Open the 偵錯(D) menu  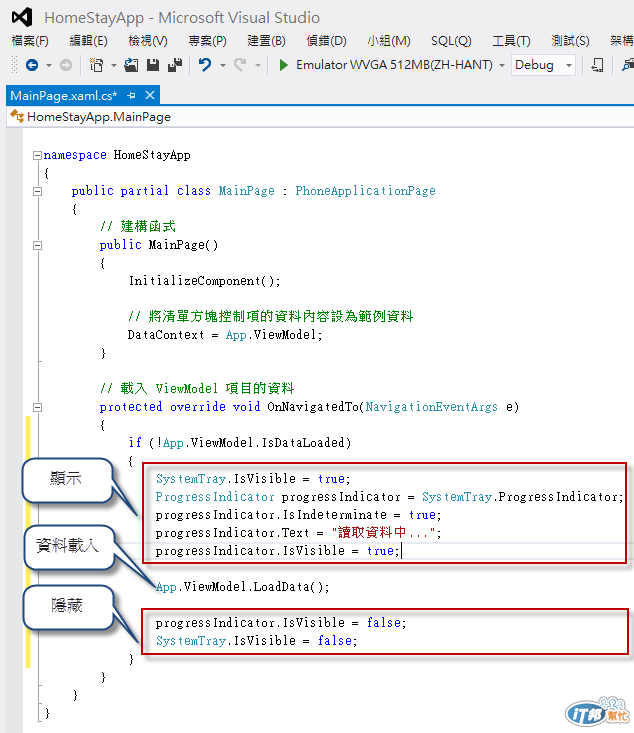[x=326, y=41]
